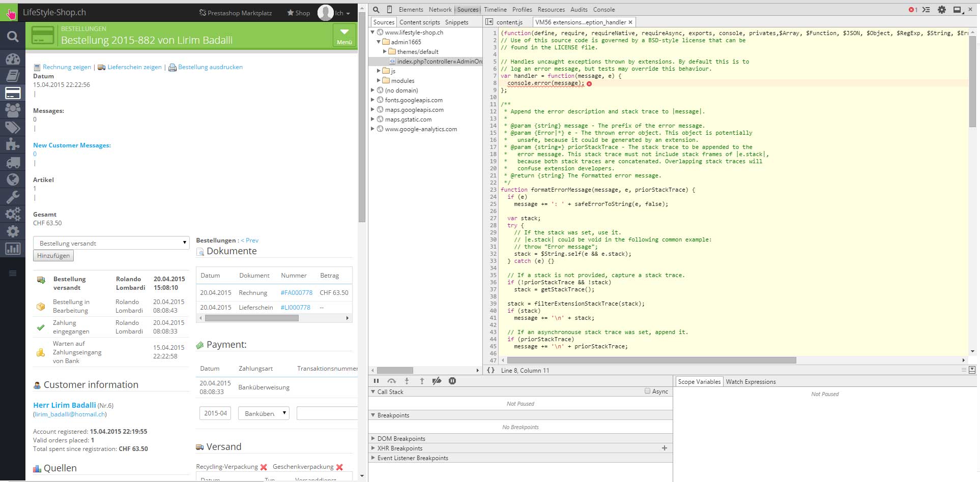This screenshot has width=980, height=482.
Task: Toggle device mode phone icon in DevTools
Action: click(x=389, y=10)
